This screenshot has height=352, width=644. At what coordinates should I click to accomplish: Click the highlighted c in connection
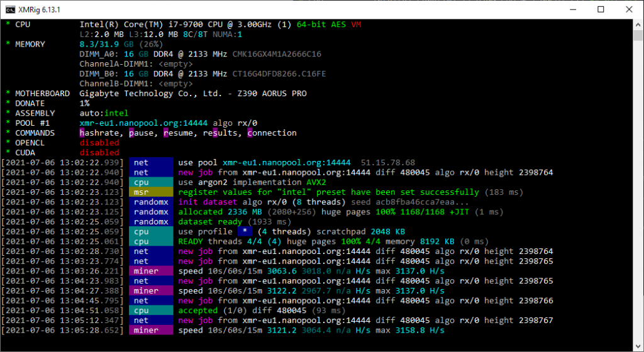(250, 133)
